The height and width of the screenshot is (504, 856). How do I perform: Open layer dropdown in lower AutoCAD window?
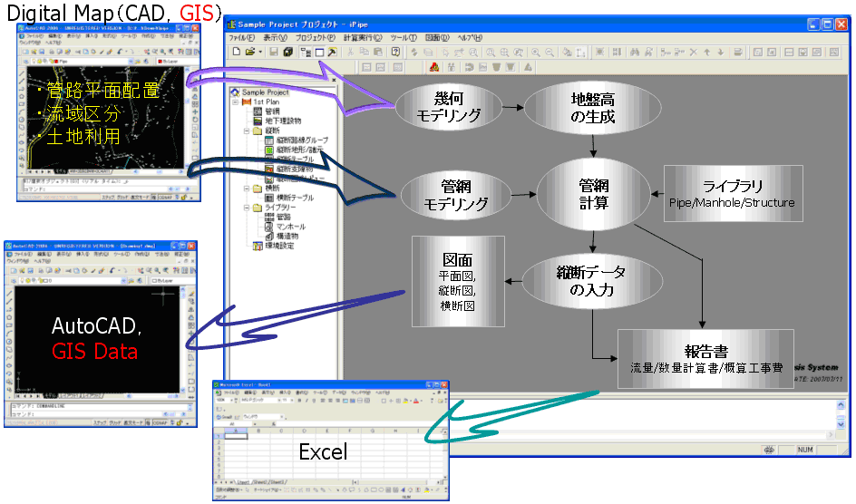pyautogui.click(x=123, y=280)
